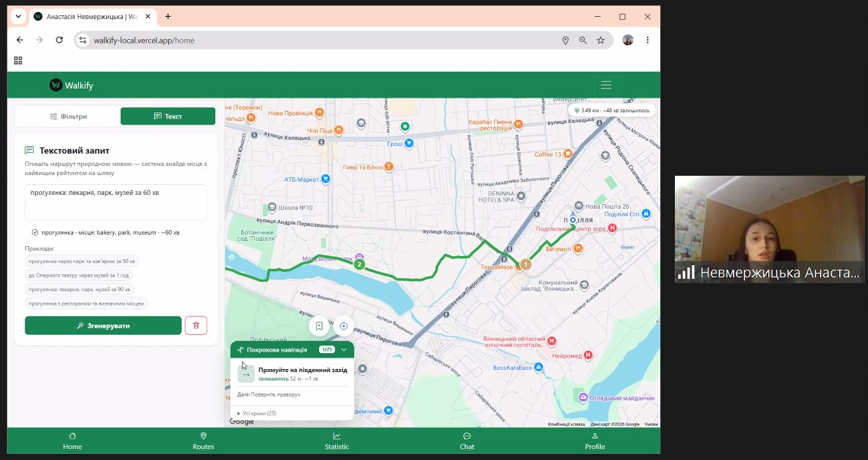Screen dimensions: 868x460
Task: Click the Умови link on map
Action: coord(651,424)
